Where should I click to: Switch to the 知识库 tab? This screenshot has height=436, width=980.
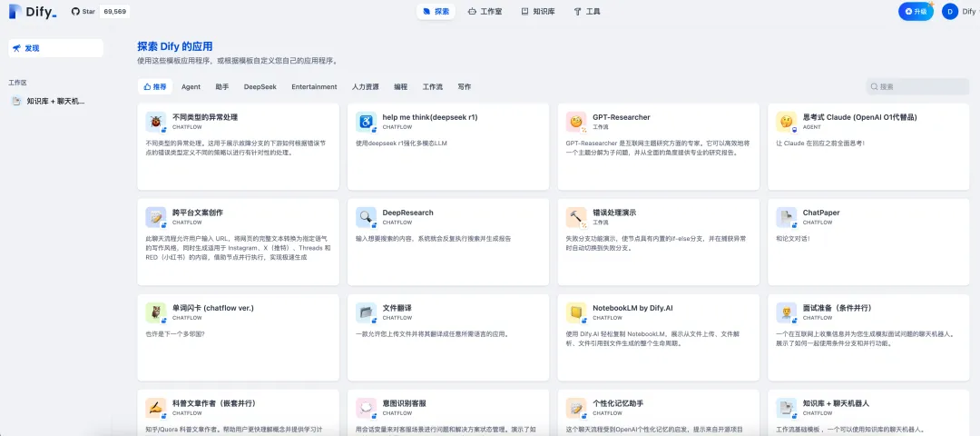coord(537,12)
